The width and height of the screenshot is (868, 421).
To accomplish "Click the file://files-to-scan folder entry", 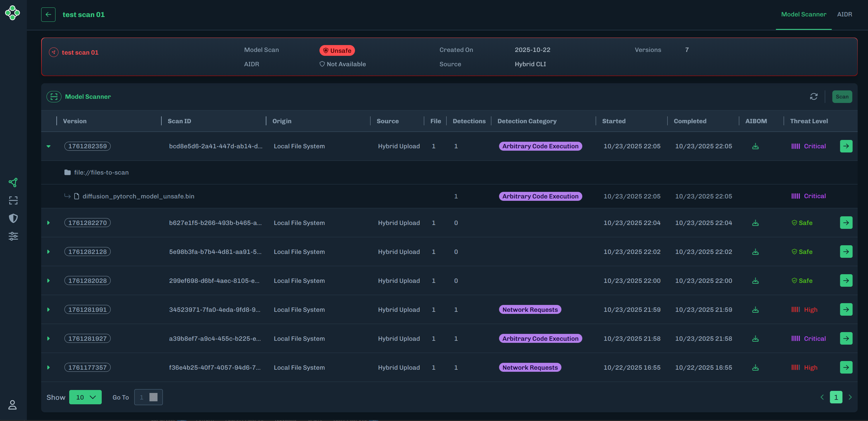I will [x=101, y=172].
